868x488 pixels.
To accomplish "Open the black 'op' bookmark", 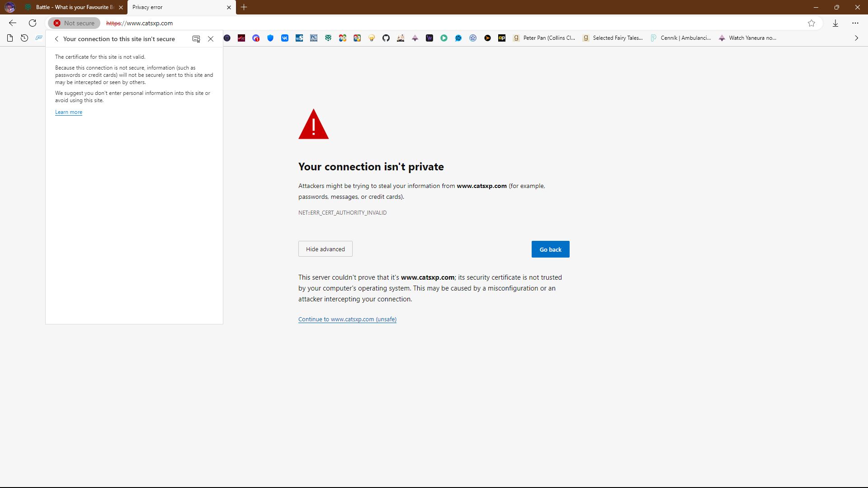I will 502,38.
